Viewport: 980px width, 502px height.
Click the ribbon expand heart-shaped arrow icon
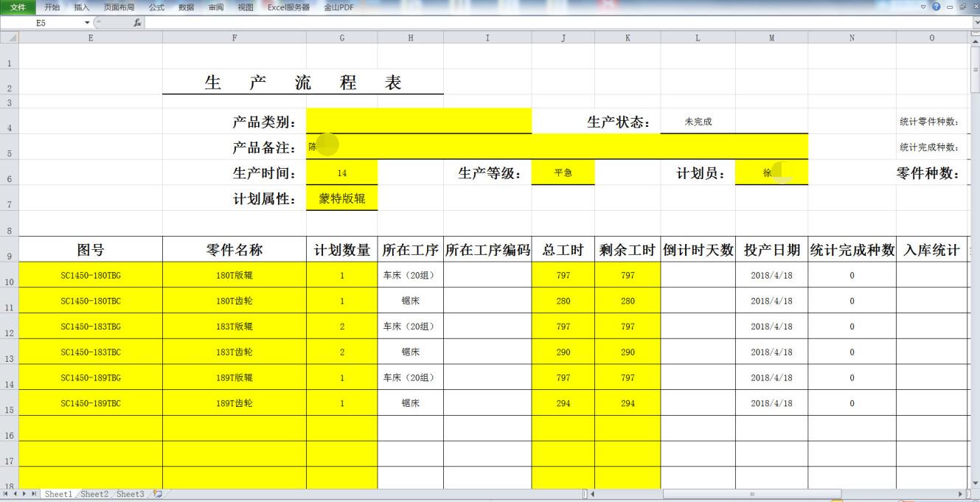tap(925, 7)
